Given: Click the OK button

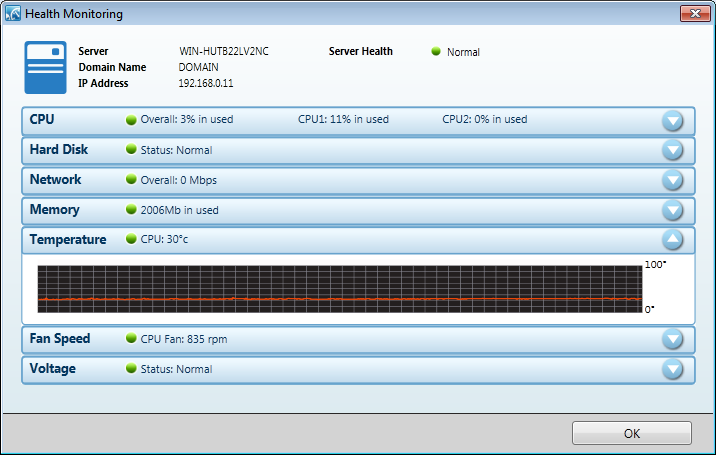Looking at the screenshot, I should [632, 433].
